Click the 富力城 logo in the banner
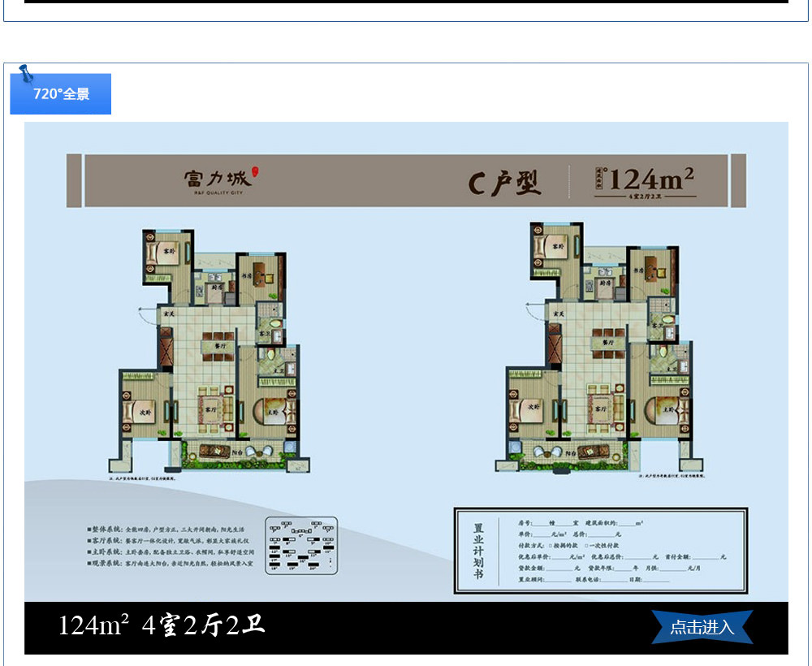The image size is (812, 666). pos(218,179)
